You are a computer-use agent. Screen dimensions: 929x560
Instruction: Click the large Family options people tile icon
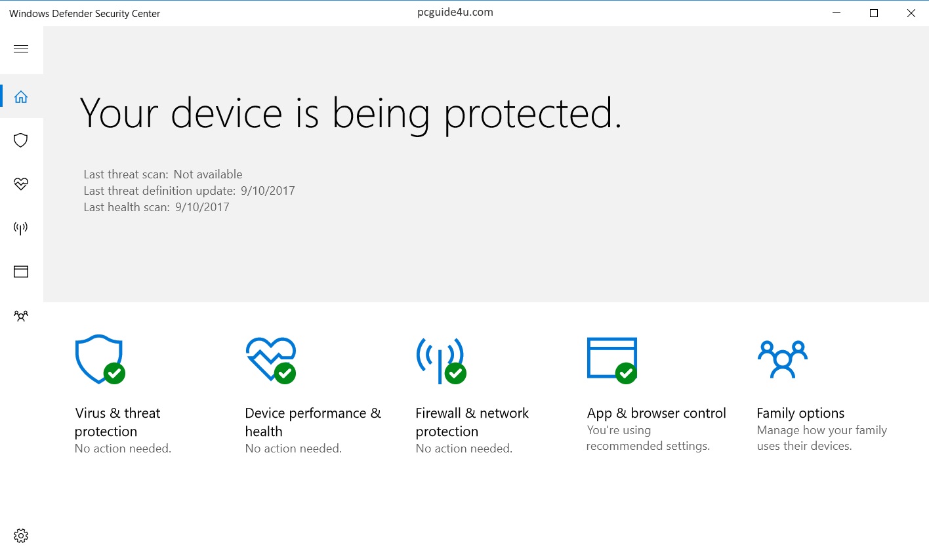coord(782,359)
